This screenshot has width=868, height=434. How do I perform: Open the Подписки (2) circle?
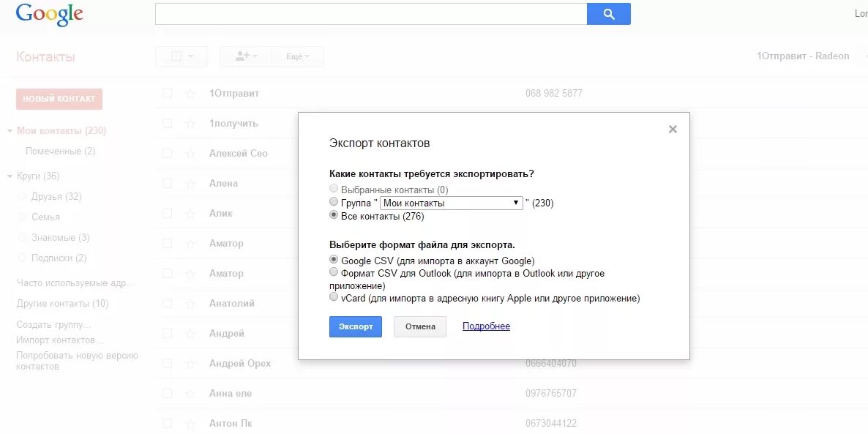[x=59, y=258]
